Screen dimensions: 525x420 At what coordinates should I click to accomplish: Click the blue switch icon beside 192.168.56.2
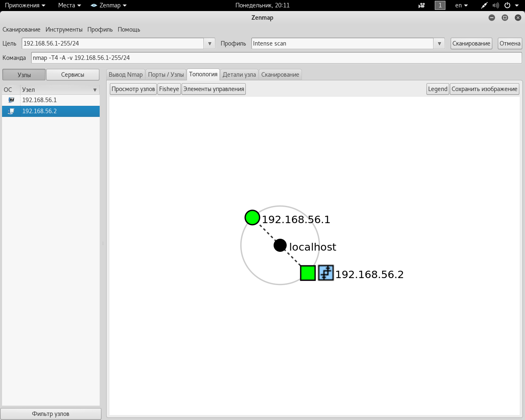click(326, 273)
